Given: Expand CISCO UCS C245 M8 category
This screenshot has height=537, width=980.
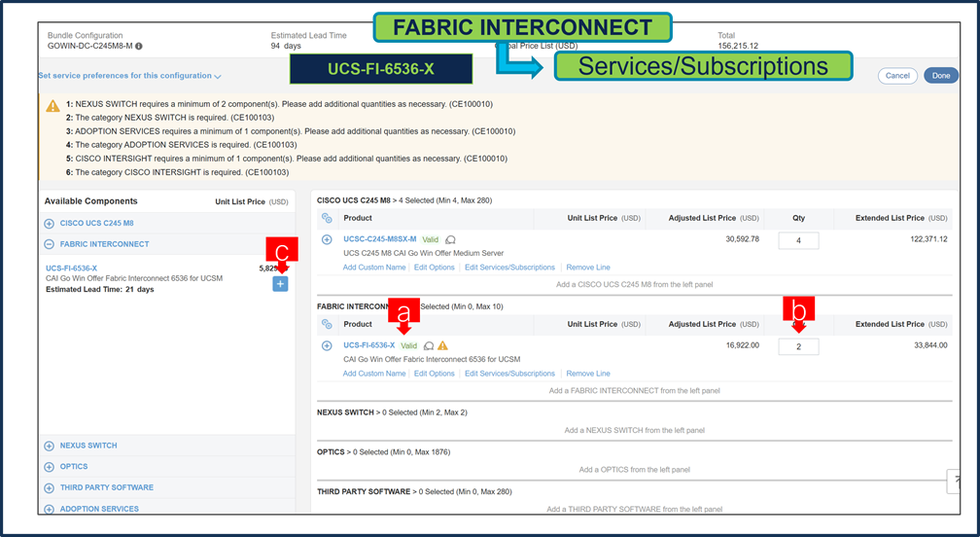Looking at the screenshot, I should point(49,223).
